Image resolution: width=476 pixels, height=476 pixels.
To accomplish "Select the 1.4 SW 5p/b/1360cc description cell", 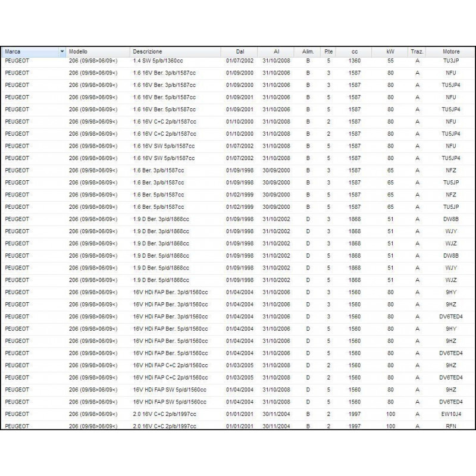I will (x=164, y=61).
